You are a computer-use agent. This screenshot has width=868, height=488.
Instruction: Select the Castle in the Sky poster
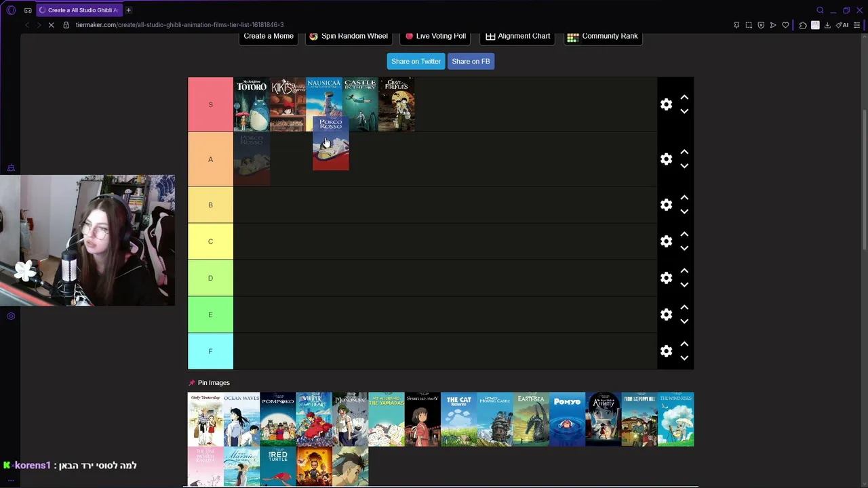(360, 104)
